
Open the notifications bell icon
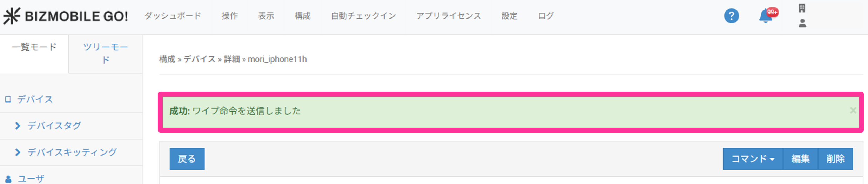pyautogui.click(x=765, y=16)
